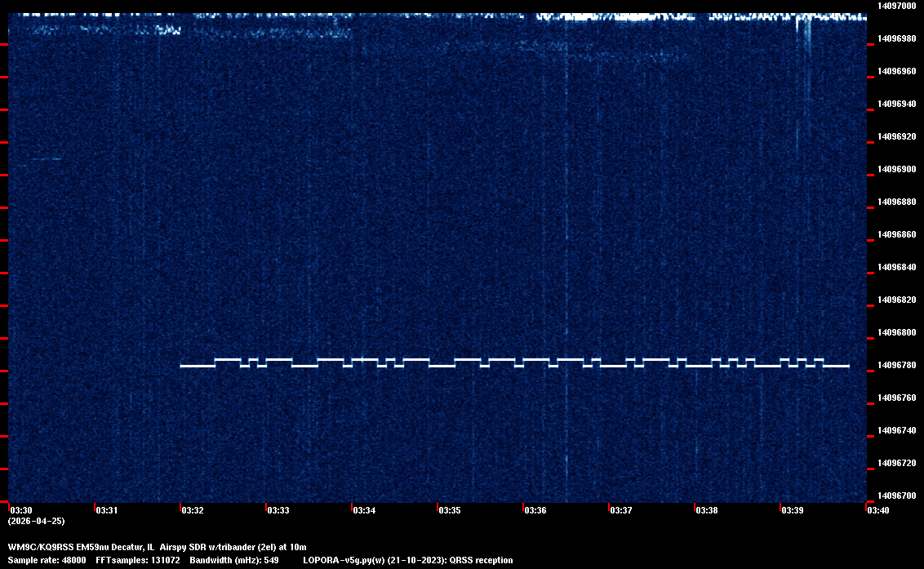Click the (2026-04-25) date text
This screenshot has height=569, width=924.
(36, 521)
